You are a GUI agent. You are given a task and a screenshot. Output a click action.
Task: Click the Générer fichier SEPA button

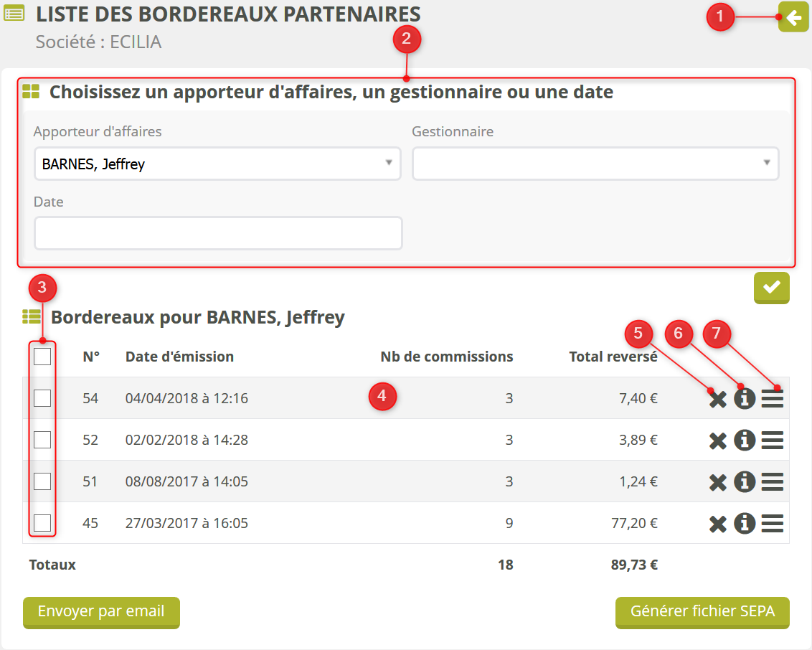coord(702,612)
